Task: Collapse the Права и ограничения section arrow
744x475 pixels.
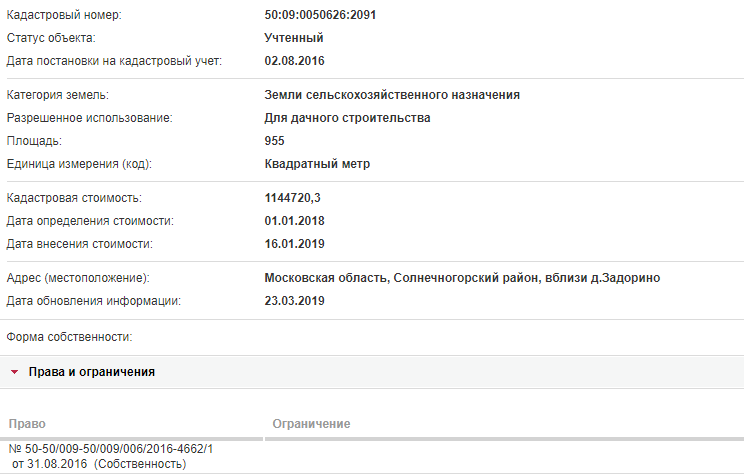Action: pyautogui.click(x=14, y=372)
